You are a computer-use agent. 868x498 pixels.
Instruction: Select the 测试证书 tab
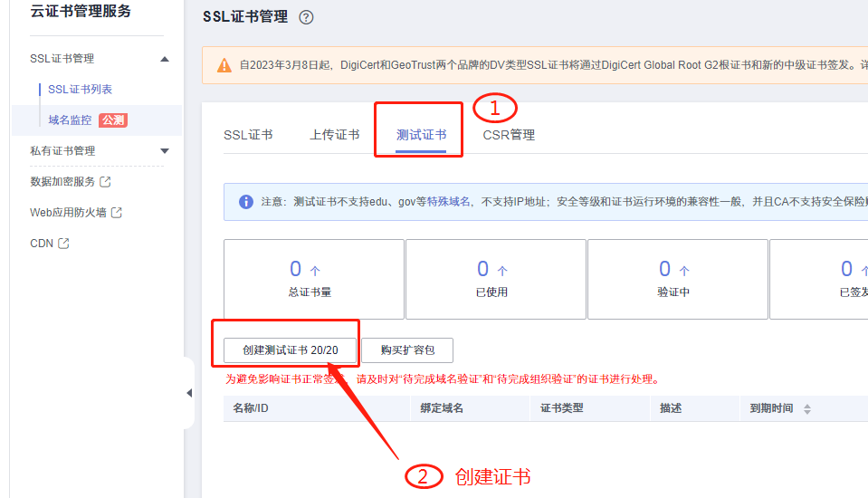(x=421, y=135)
